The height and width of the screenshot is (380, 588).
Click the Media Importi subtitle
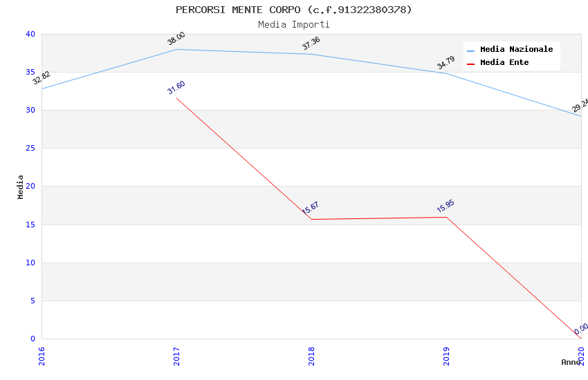[294, 24]
